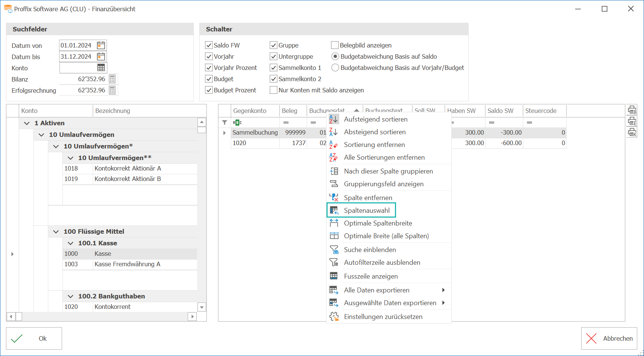Open Alle Daten exportieren submenu arrow

point(443,290)
